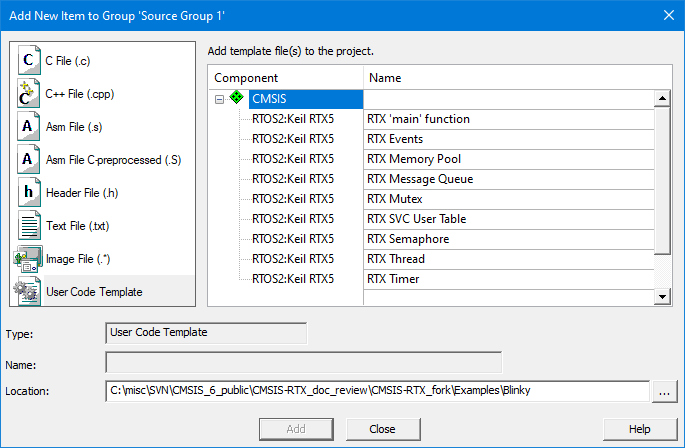
Task: Click the Component column header
Action: 286,78
